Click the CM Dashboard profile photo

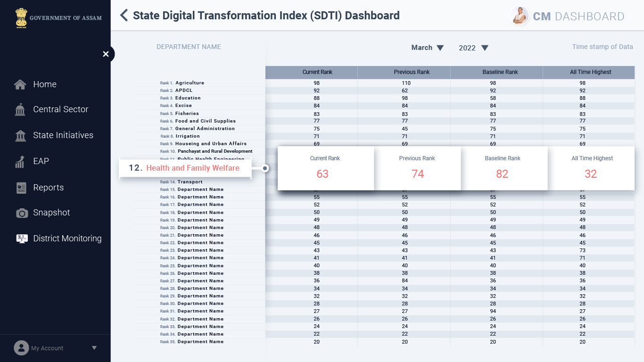tap(520, 16)
